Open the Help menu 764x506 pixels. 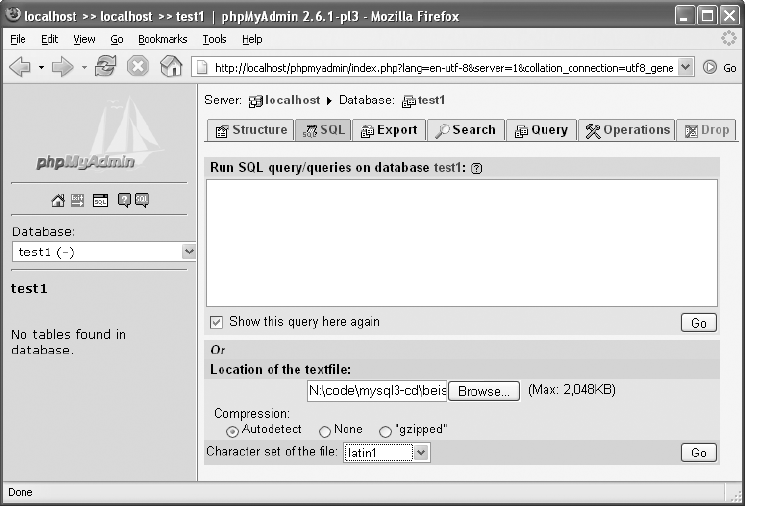252,39
